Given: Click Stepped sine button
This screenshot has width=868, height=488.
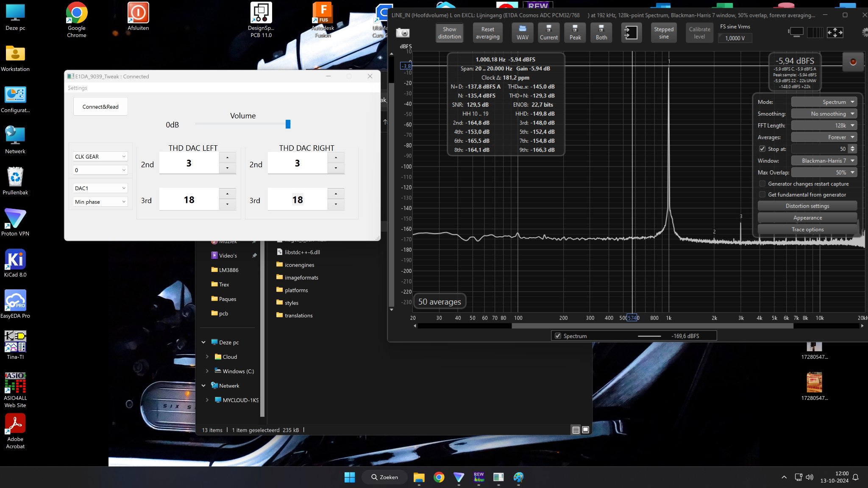Looking at the screenshot, I should (x=664, y=33).
